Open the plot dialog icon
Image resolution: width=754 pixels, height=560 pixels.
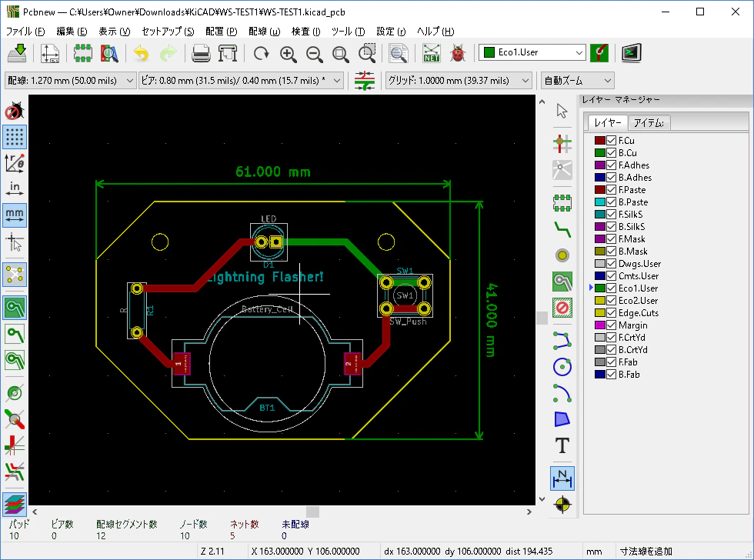pyautogui.click(x=228, y=53)
